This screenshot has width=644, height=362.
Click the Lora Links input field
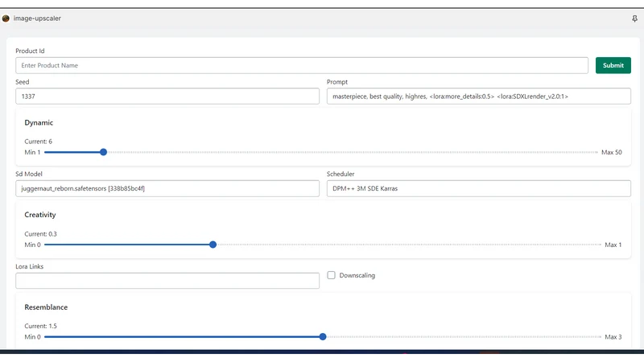pos(167,281)
